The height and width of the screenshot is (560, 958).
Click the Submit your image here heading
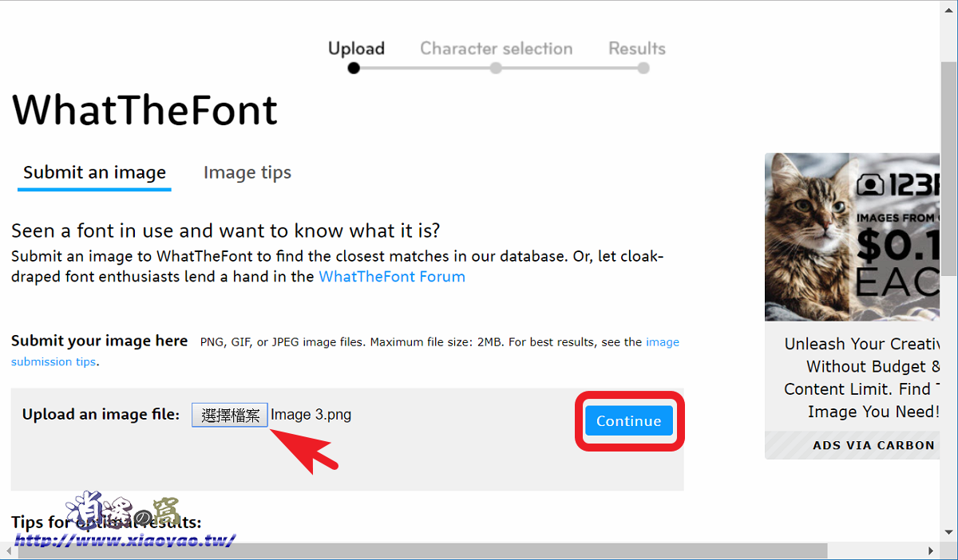click(x=100, y=341)
